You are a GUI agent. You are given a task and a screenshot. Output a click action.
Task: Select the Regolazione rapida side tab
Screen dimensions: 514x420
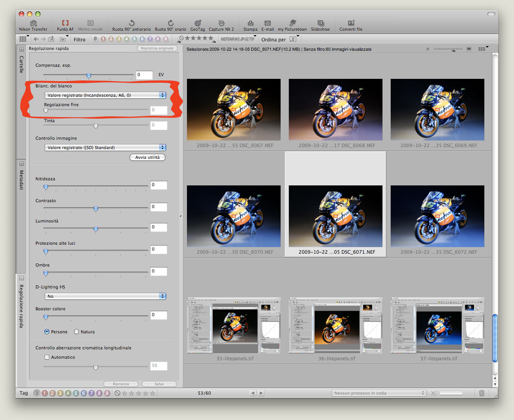pyautogui.click(x=21, y=306)
